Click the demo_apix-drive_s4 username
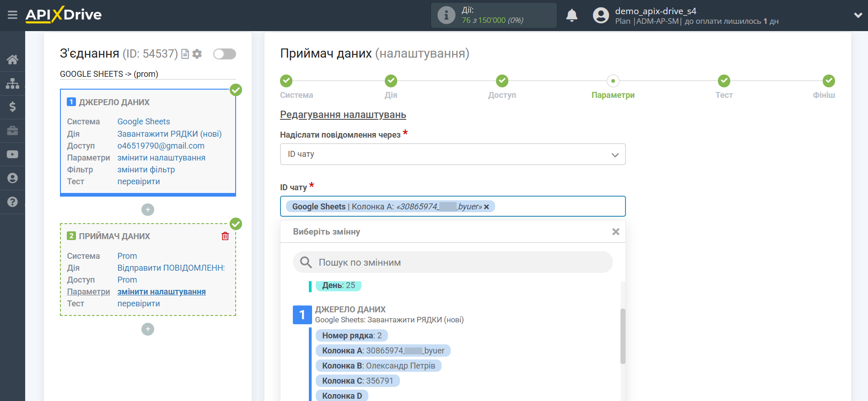The image size is (868, 401). pyautogui.click(x=656, y=11)
